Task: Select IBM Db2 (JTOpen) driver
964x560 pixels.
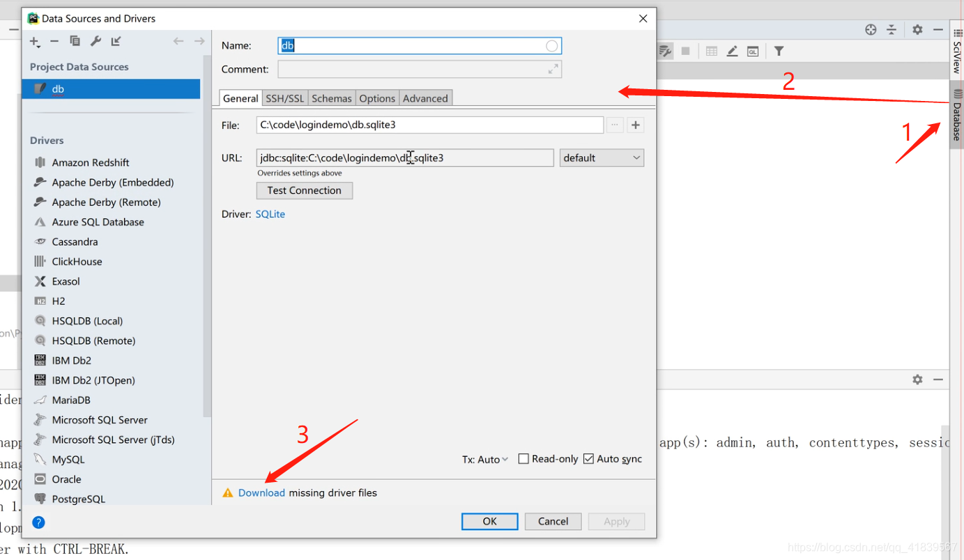Action: click(93, 380)
